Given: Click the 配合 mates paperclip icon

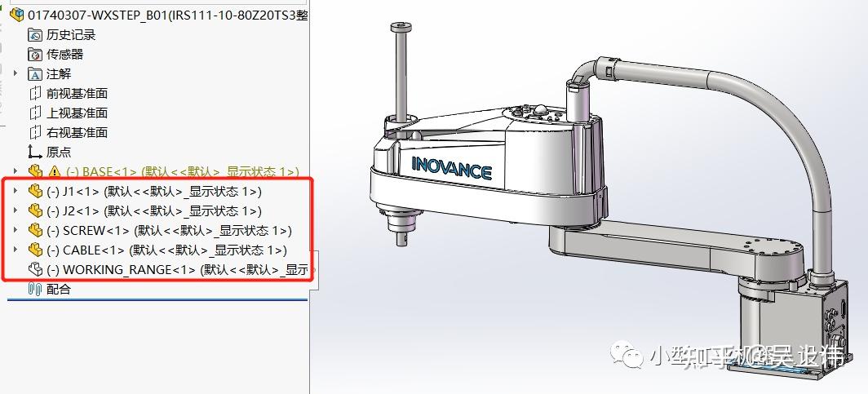Looking at the screenshot, I should pos(35,289).
